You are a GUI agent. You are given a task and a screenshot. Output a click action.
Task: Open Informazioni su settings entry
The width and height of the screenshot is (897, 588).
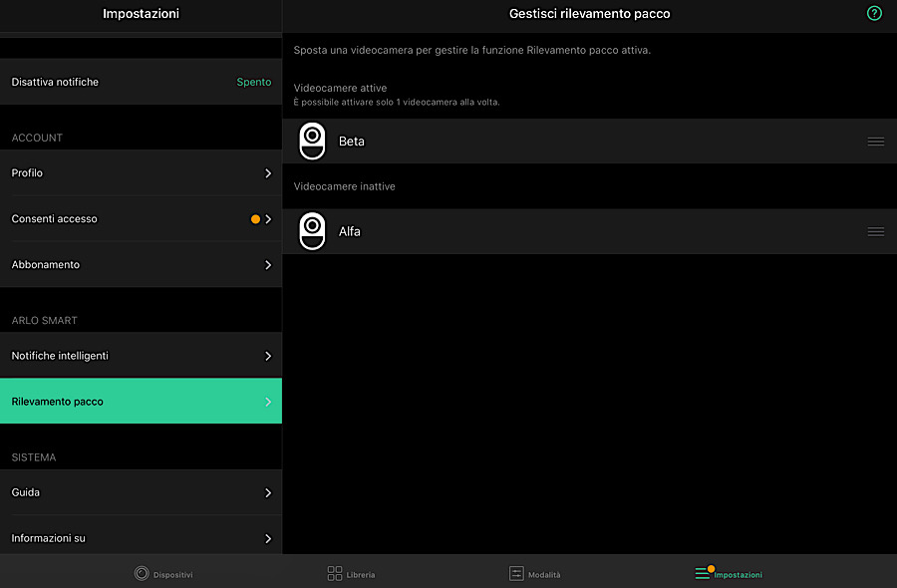(141, 537)
